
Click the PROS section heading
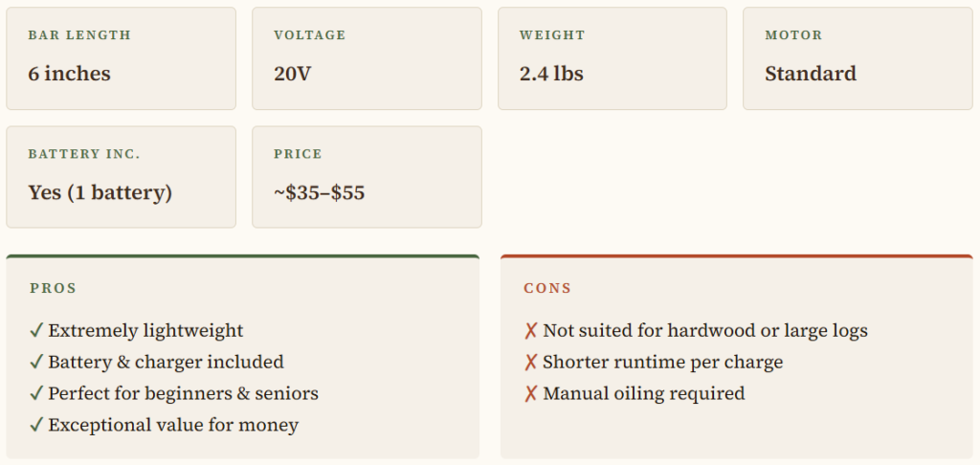pos(53,288)
